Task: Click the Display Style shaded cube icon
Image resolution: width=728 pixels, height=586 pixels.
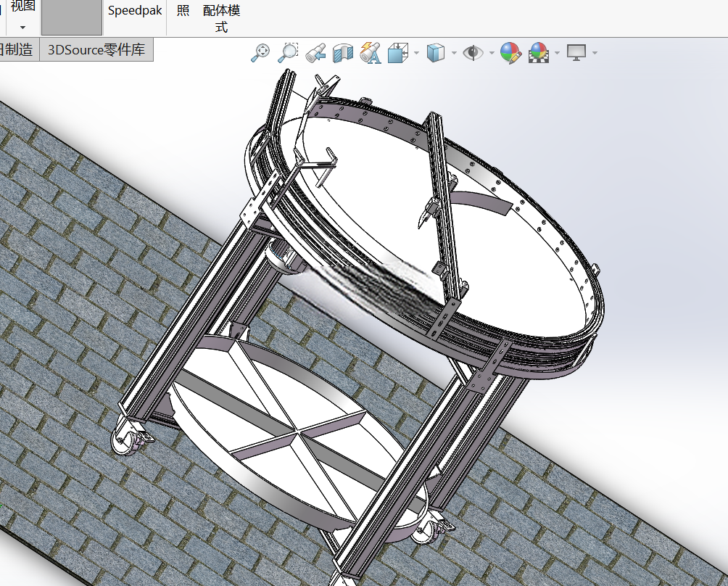Action: click(436, 52)
